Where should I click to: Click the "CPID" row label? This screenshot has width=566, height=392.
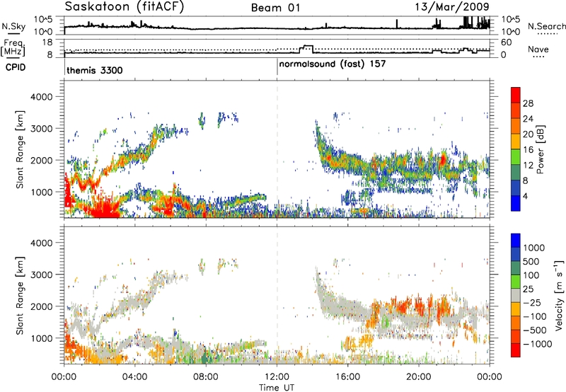[16, 67]
